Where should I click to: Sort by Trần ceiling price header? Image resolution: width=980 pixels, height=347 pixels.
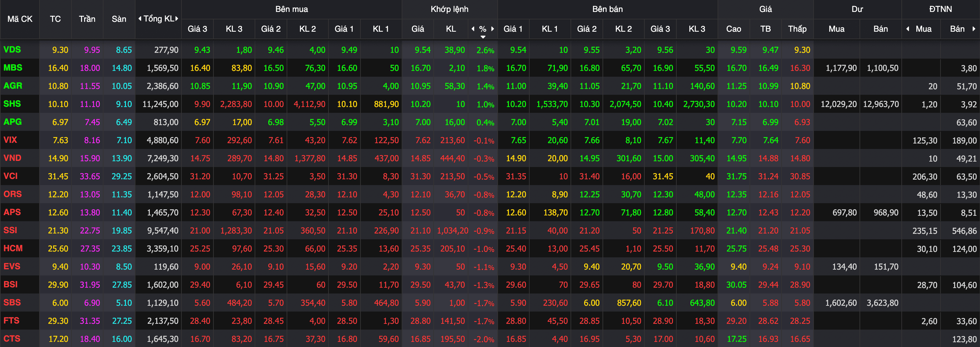[87, 19]
